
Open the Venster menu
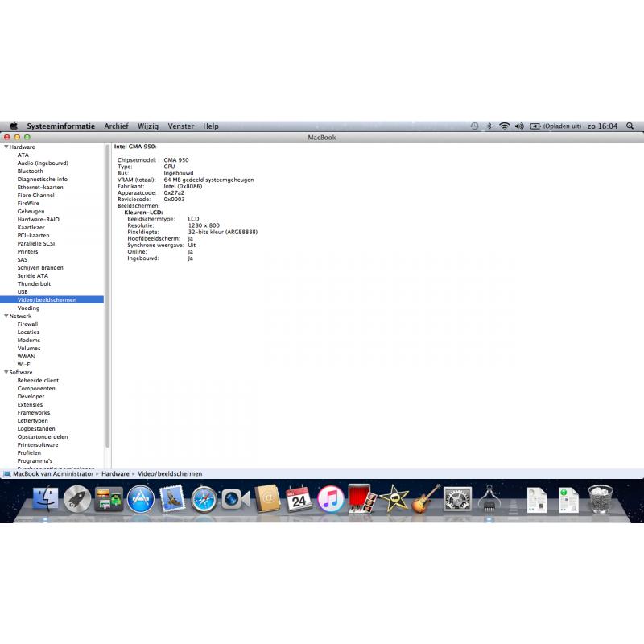click(x=180, y=126)
